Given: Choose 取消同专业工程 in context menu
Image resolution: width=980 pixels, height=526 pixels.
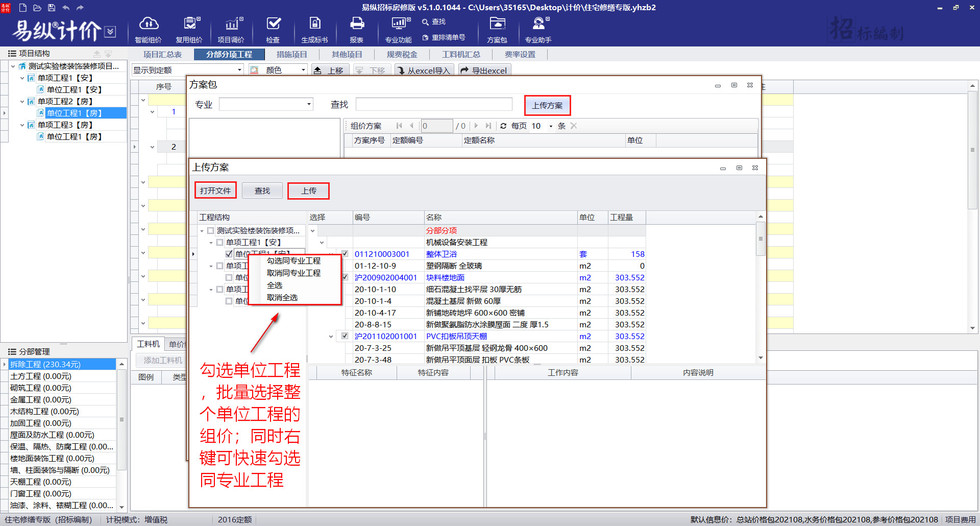Looking at the screenshot, I should 294,273.
